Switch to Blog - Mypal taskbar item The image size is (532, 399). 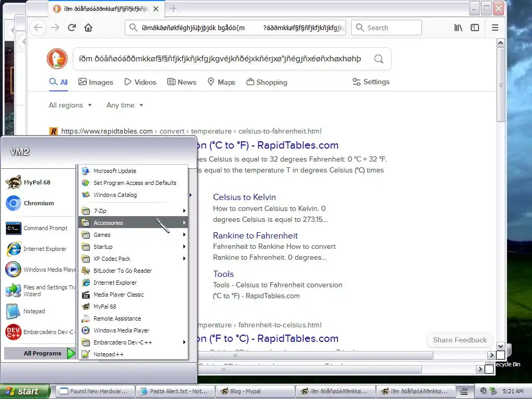pos(256,391)
